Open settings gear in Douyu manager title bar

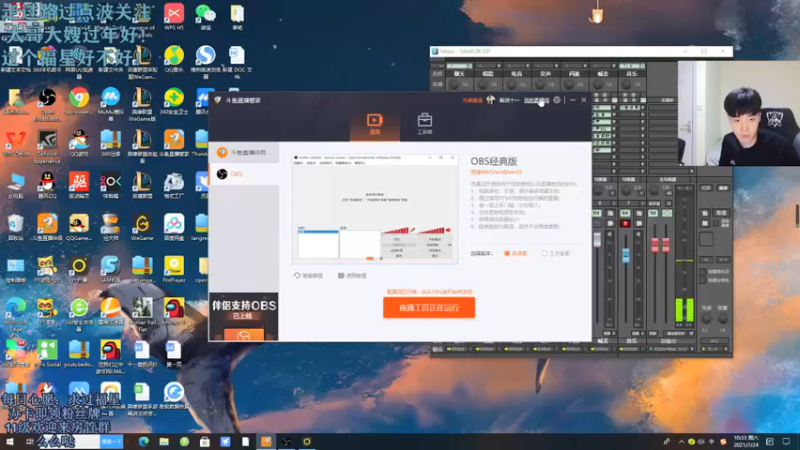click(x=557, y=100)
